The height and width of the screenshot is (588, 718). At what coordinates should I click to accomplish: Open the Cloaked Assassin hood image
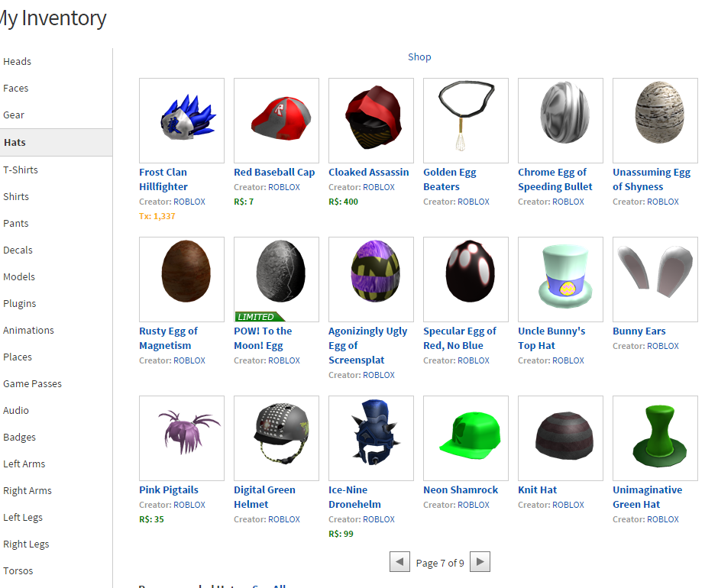[x=371, y=121]
